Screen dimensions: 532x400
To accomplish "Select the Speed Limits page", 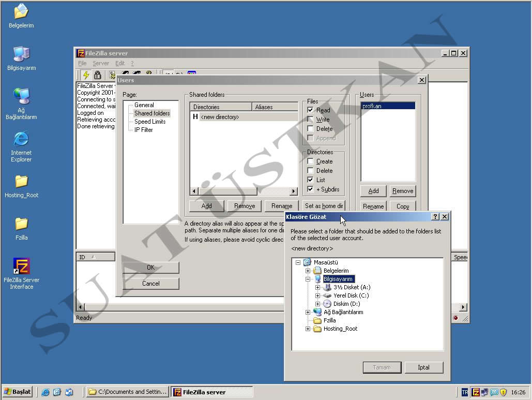I will point(150,122).
